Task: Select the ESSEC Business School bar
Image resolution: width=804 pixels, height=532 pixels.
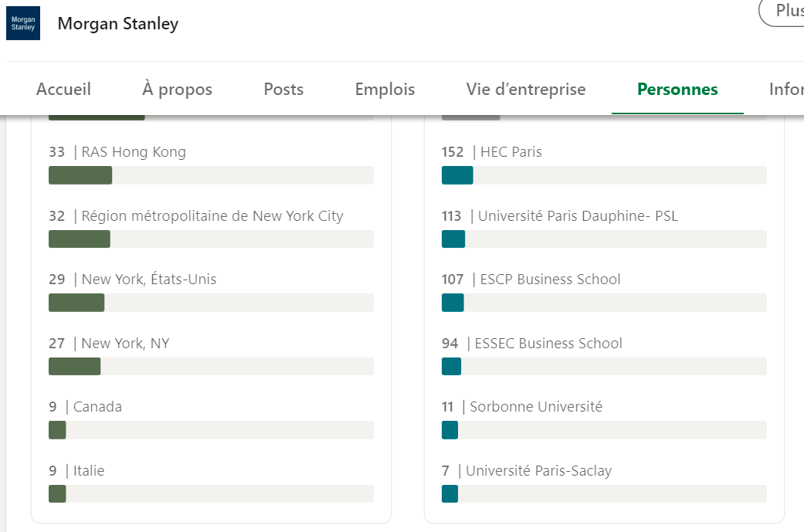Action: [x=604, y=367]
